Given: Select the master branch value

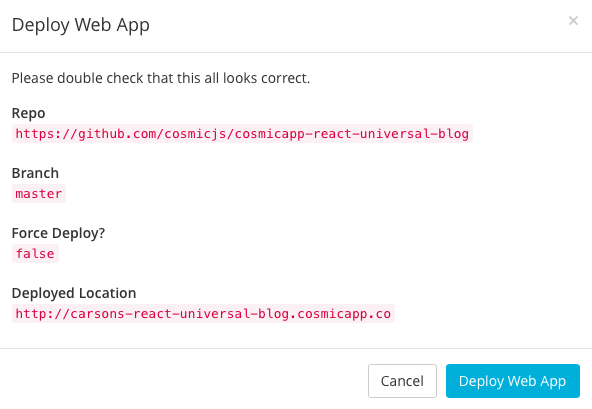Looking at the screenshot, I should point(39,194).
